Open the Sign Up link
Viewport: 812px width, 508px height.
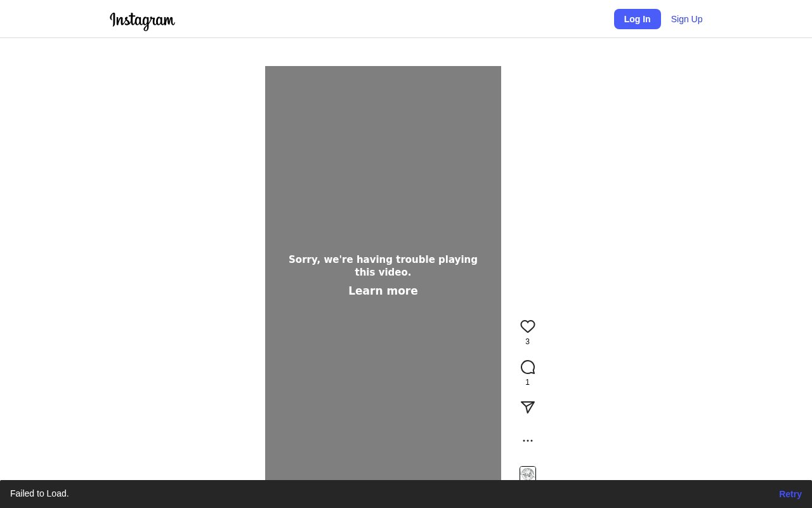pos(686,19)
